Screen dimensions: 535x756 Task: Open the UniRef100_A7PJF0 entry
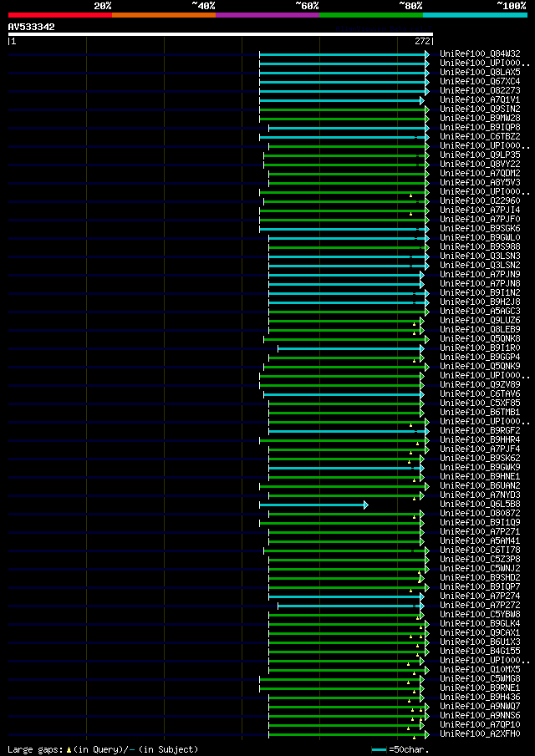click(480, 219)
